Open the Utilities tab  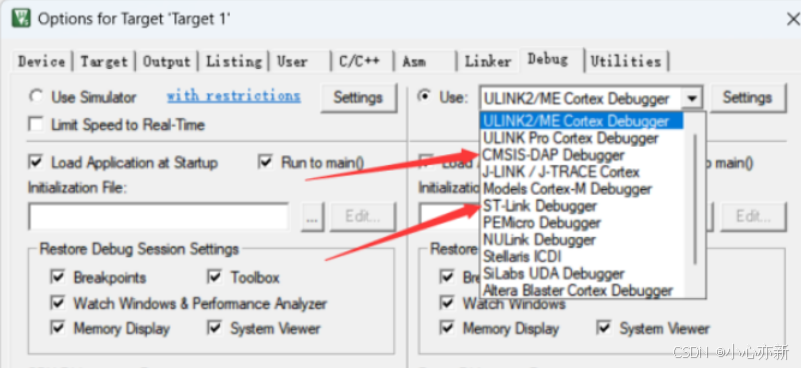(626, 62)
